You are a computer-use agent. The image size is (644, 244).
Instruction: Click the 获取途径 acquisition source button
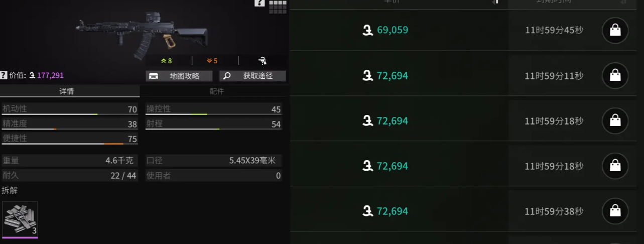[252, 76]
